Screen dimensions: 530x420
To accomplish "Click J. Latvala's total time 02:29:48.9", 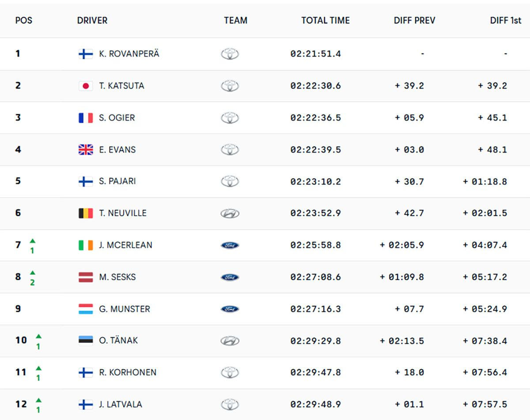I will pos(315,405).
